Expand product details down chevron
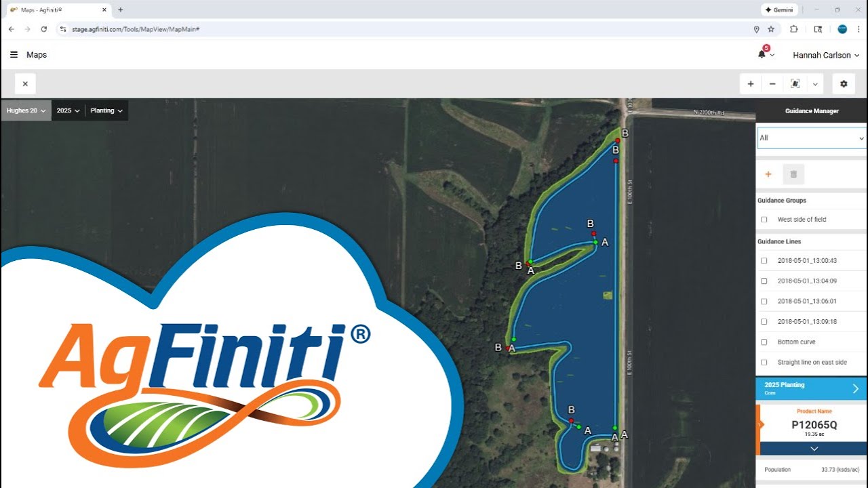The image size is (868, 488). 814,449
